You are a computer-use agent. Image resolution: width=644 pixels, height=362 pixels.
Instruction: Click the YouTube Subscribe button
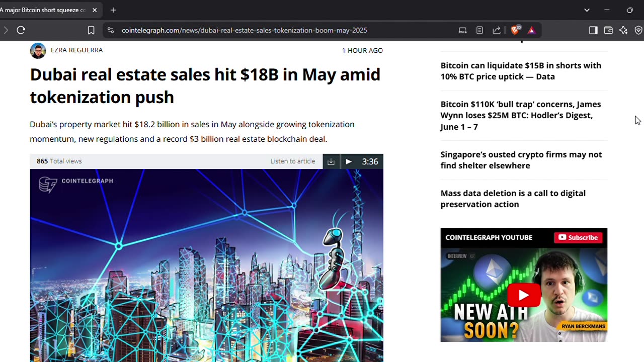coord(578,237)
